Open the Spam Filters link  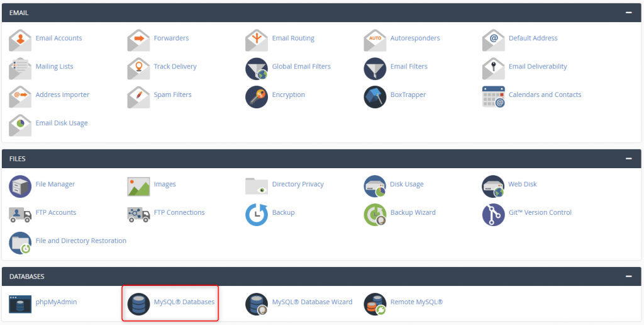172,95
